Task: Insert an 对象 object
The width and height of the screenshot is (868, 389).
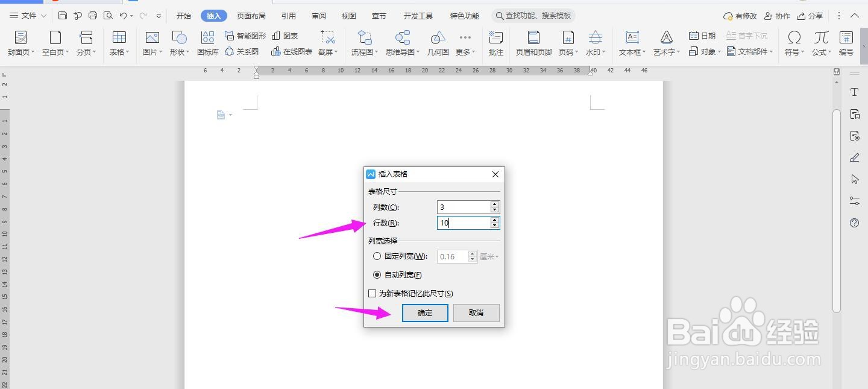Action: (705, 52)
